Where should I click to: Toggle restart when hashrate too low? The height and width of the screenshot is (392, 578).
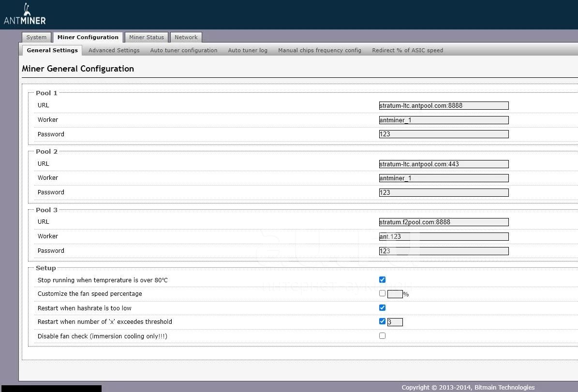382,307
